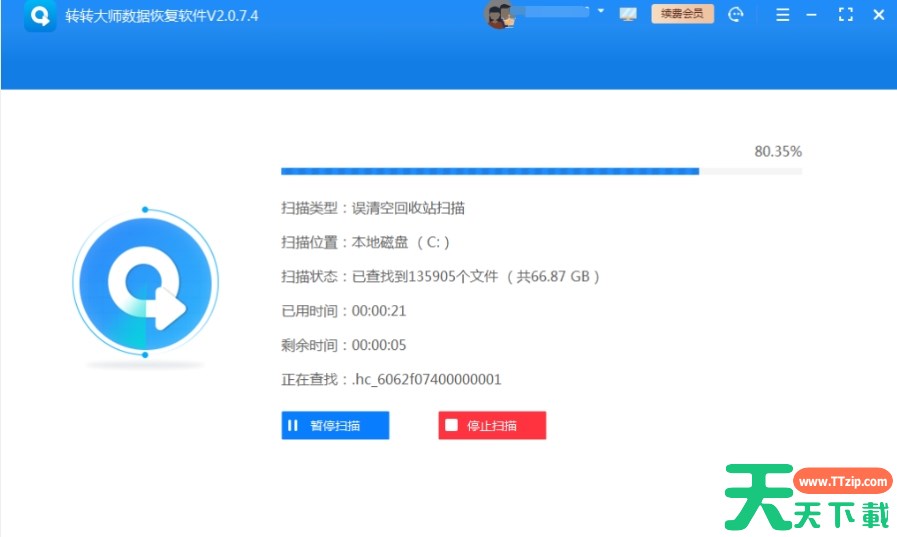Minimize the data recovery window
Image resolution: width=897 pixels, height=537 pixels.
(x=811, y=15)
